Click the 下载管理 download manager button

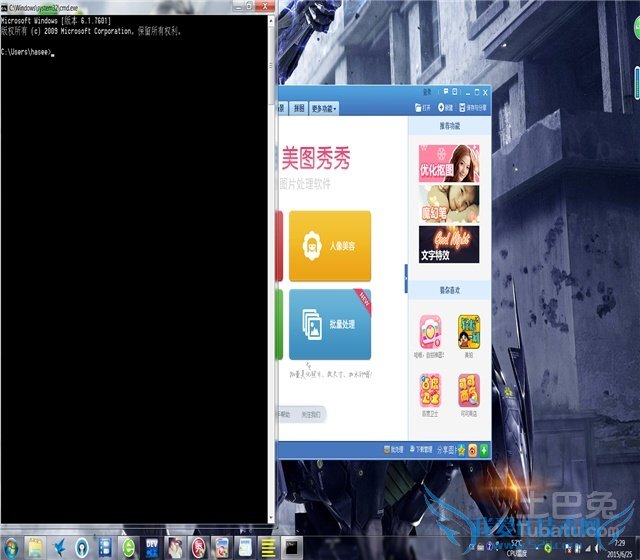click(x=421, y=450)
